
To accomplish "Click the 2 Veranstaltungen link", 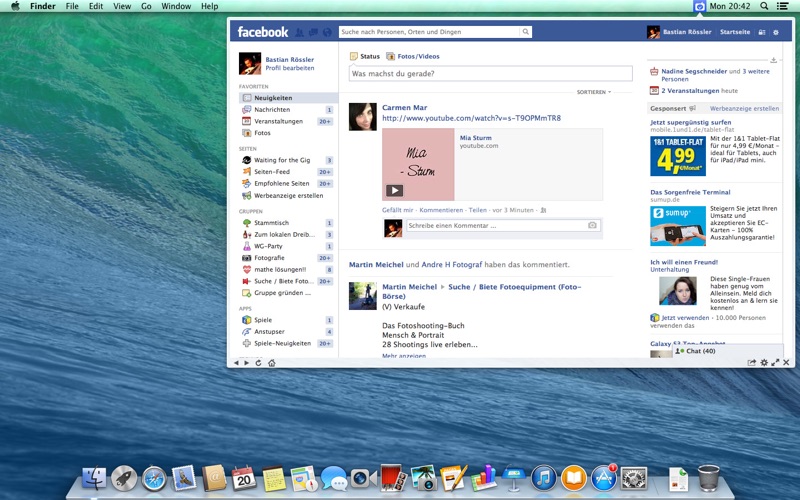I will coord(690,90).
